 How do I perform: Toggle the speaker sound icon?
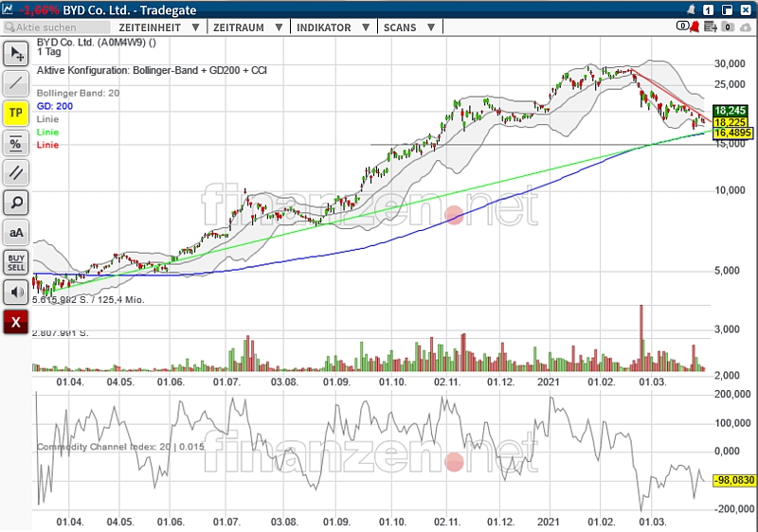tap(16, 293)
